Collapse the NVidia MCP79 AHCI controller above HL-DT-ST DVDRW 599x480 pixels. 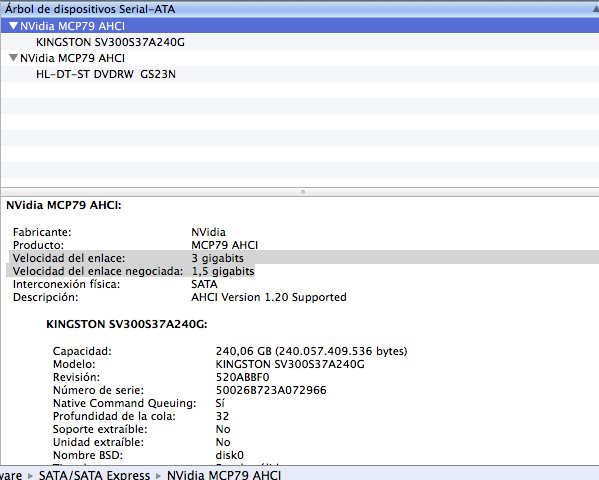(13, 58)
